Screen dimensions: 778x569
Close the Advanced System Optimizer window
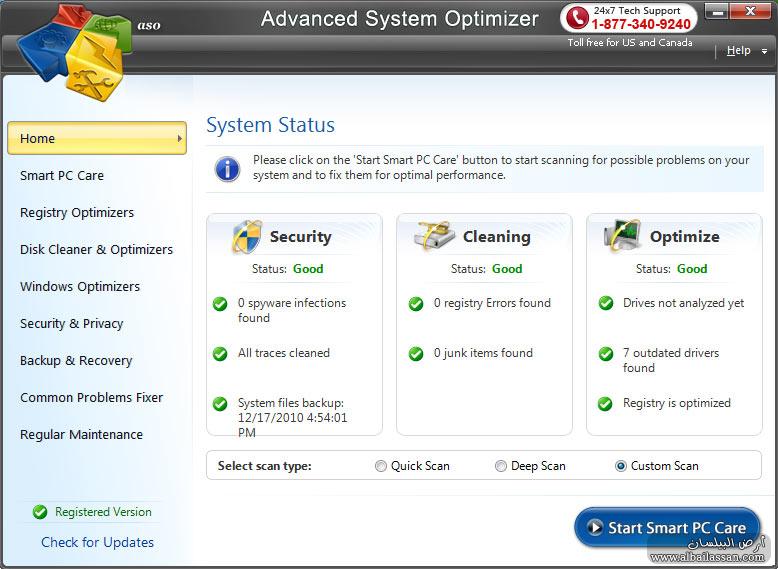tap(750, 11)
